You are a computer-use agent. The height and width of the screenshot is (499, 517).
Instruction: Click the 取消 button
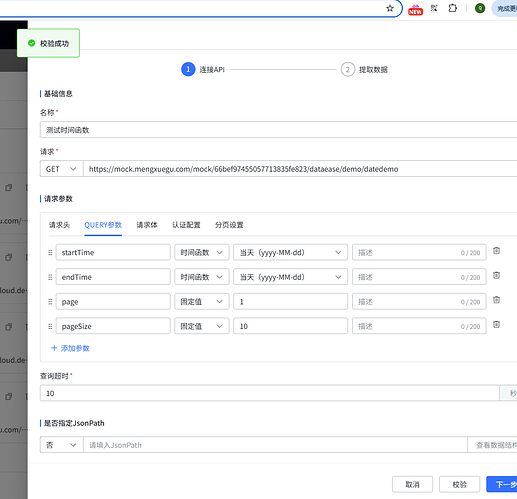coord(412,484)
